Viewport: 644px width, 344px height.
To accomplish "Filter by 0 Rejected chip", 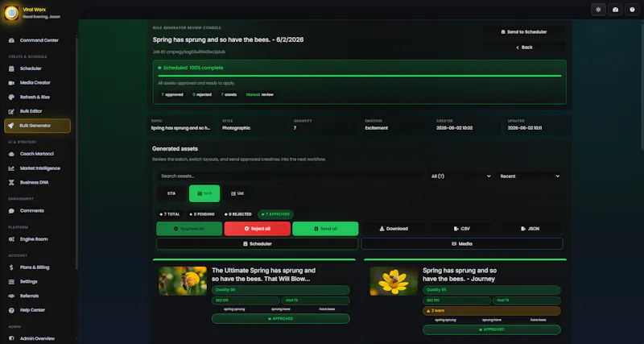I will (237, 214).
